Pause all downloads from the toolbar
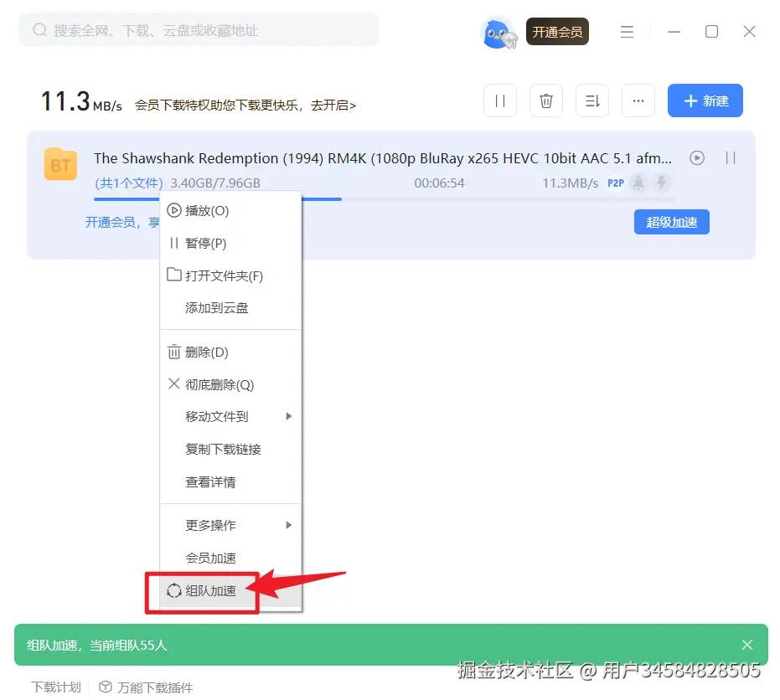 pyautogui.click(x=500, y=101)
